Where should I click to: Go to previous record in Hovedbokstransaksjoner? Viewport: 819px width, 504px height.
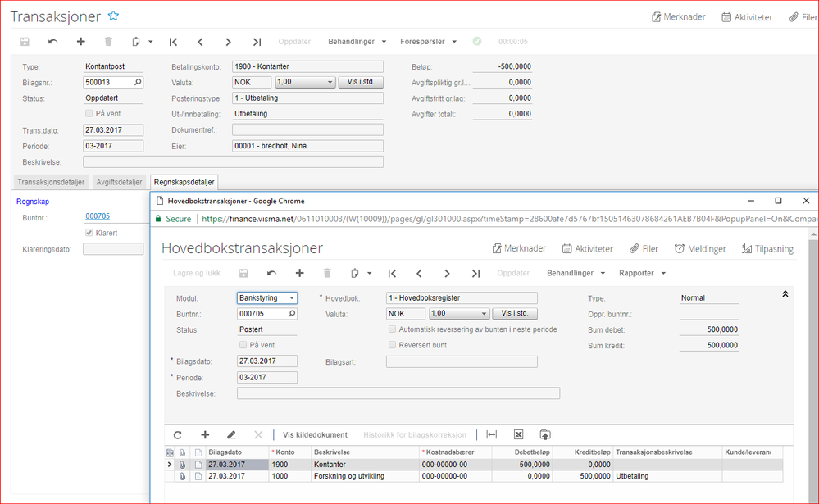(420, 273)
